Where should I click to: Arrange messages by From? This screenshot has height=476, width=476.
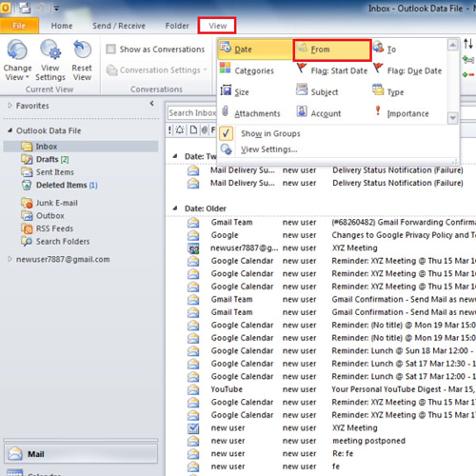(332, 50)
